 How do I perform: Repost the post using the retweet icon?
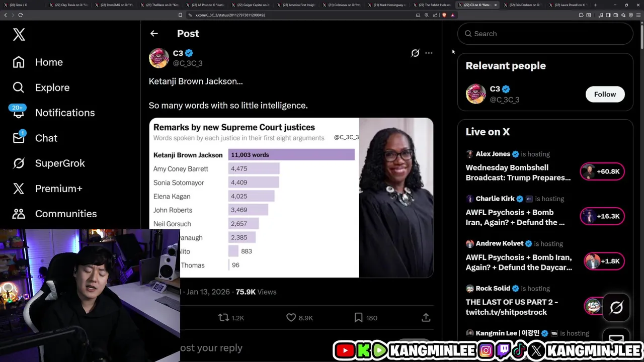224,318
